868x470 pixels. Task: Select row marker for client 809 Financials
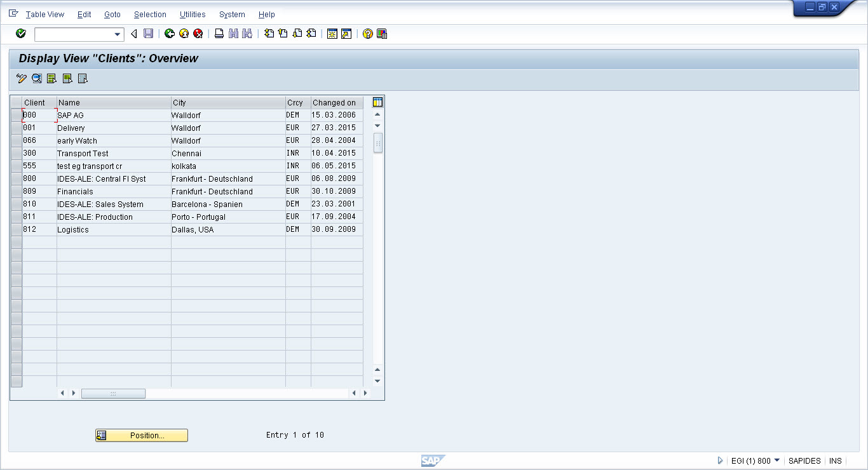pos(17,191)
